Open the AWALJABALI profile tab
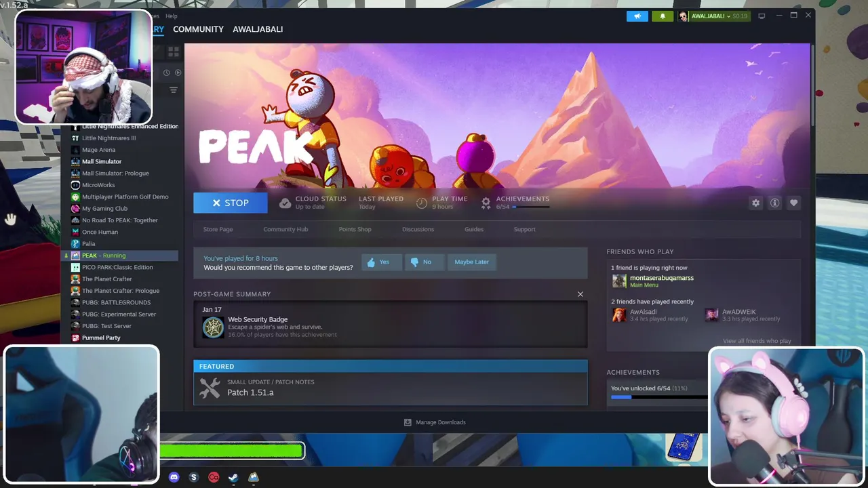Image resolution: width=868 pixels, height=488 pixels. click(x=258, y=29)
